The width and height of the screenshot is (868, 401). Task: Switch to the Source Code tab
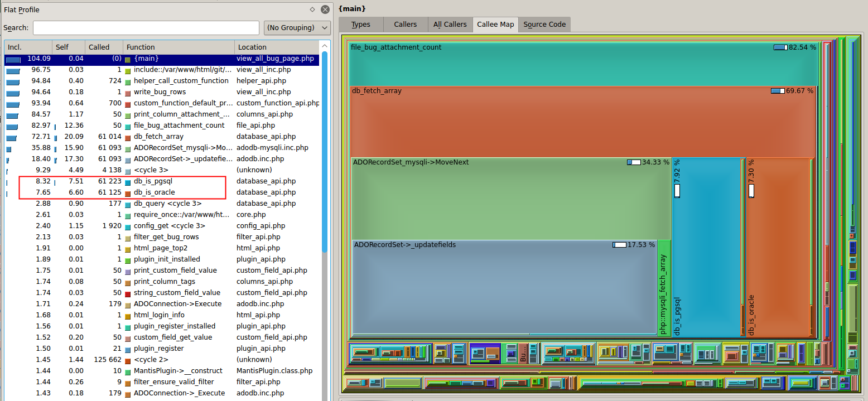pyautogui.click(x=544, y=25)
